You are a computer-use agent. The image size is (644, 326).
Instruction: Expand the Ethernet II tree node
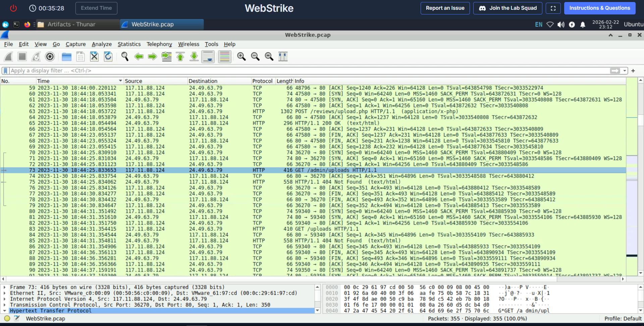coord(4,293)
